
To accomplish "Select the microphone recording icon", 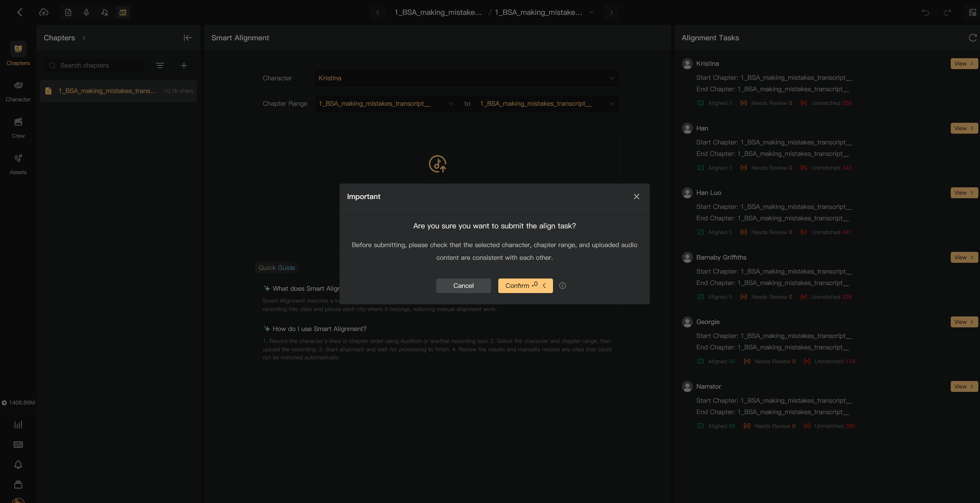I will 86,12.
